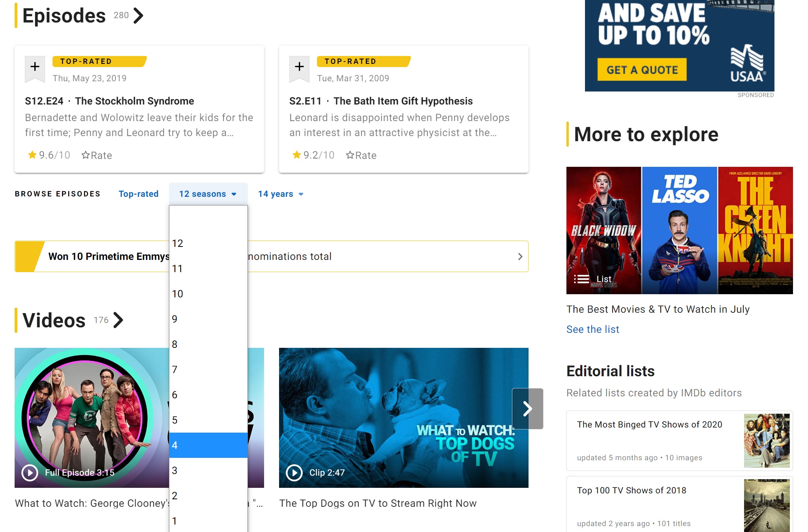Expand awards banner right chevron
This screenshot has height=532, width=808.
(520, 257)
